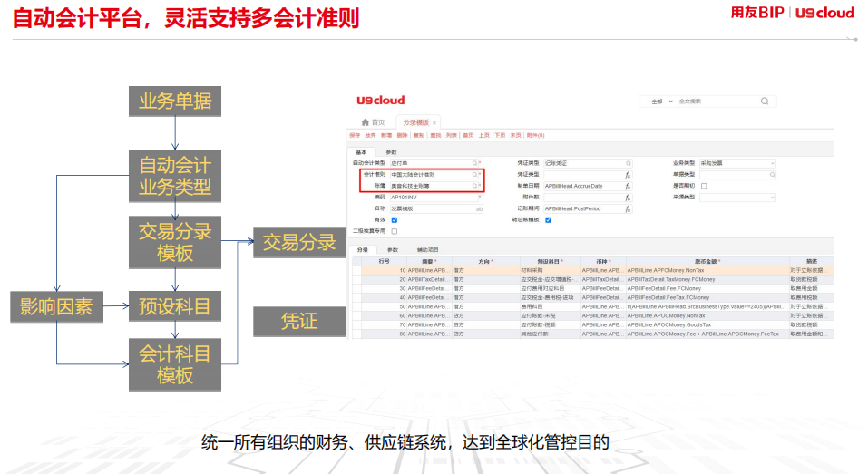This screenshot has height=474, width=868.
Task: Select the 分录 tab above the grid
Action: 363,250
